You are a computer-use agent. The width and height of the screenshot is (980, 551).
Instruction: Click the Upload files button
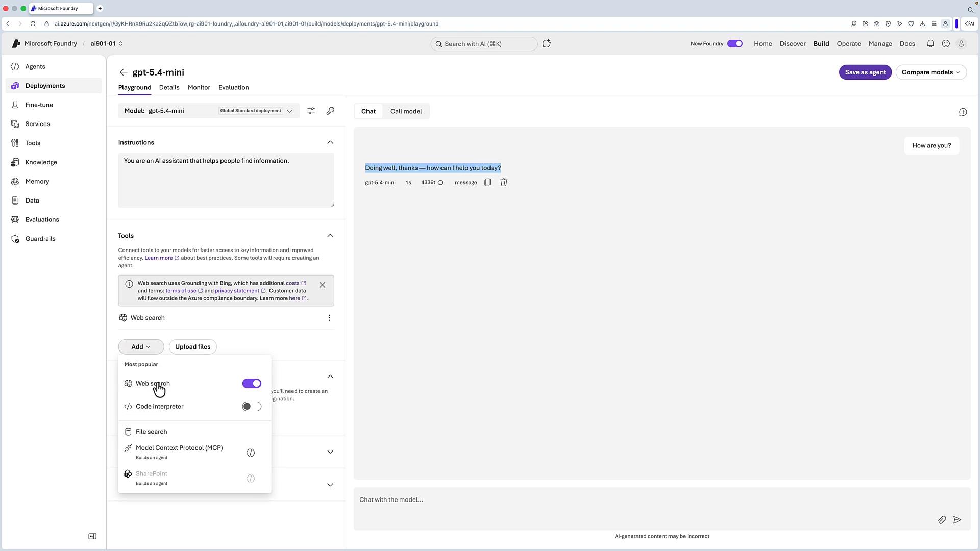coord(192,347)
